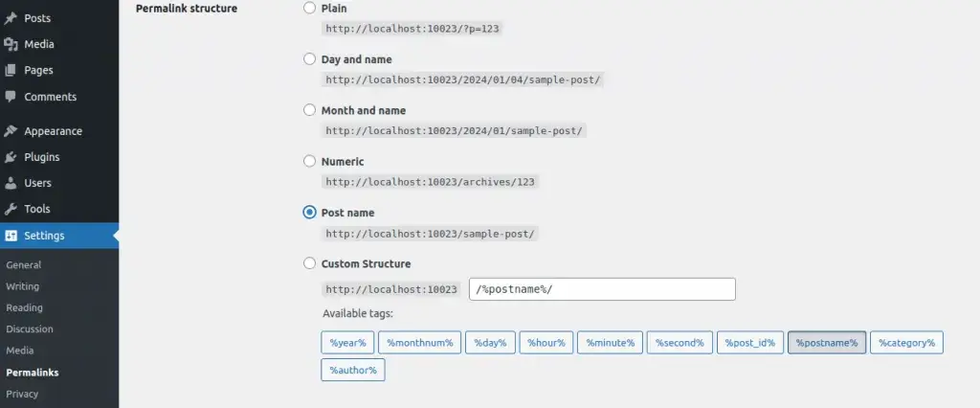Click the Available tags label
The height and width of the screenshot is (408, 980).
[x=358, y=313]
